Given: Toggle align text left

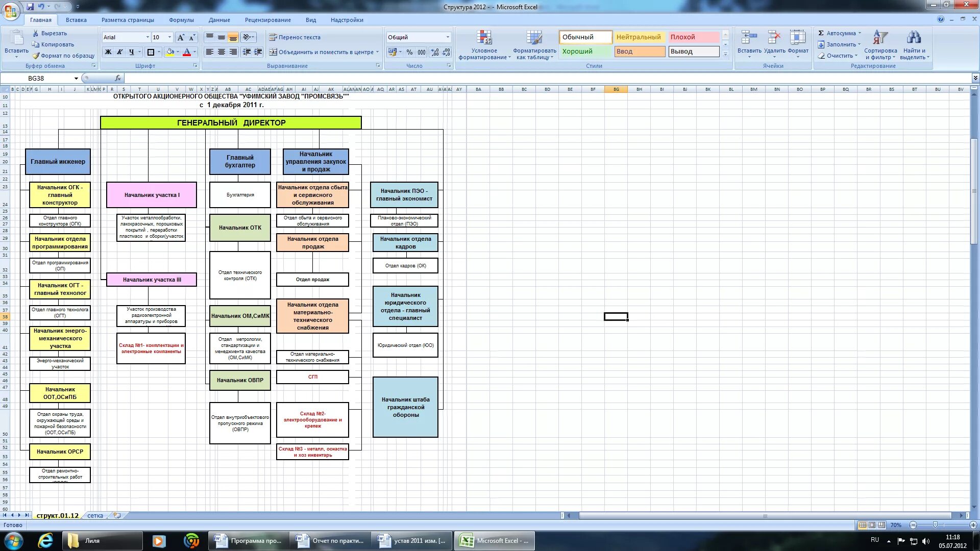Looking at the screenshot, I should tap(210, 52).
